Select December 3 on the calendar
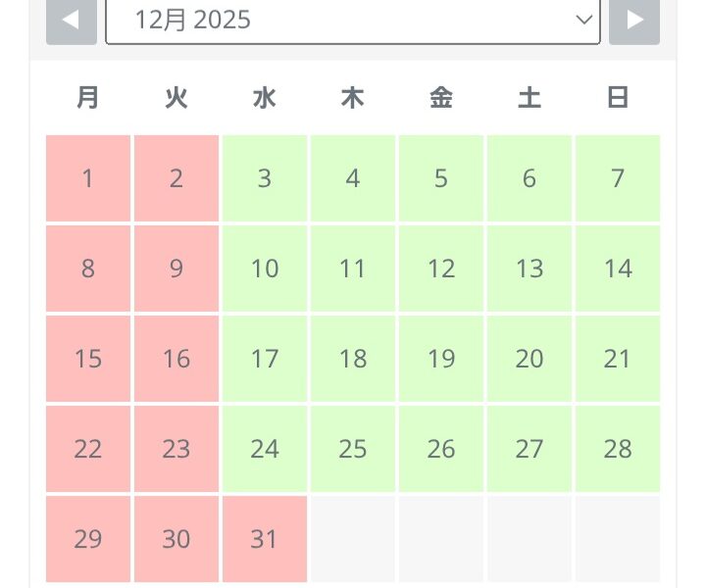 pyautogui.click(x=265, y=178)
